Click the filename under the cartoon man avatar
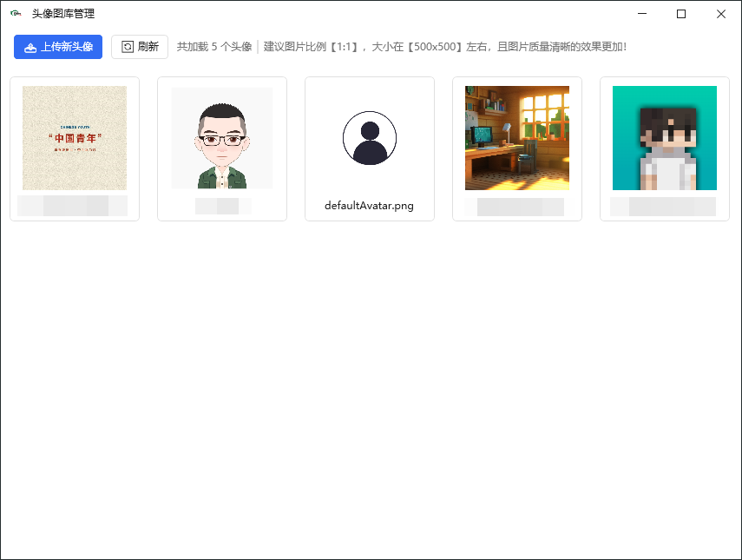Image resolution: width=742 pixels, height=560 pixels. [222, 206]
